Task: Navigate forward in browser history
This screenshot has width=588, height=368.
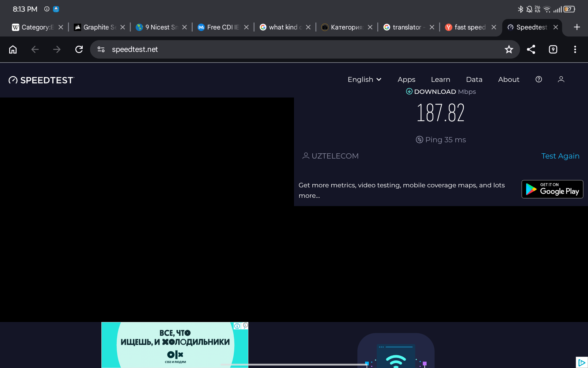Action: (x=57, y=49)
